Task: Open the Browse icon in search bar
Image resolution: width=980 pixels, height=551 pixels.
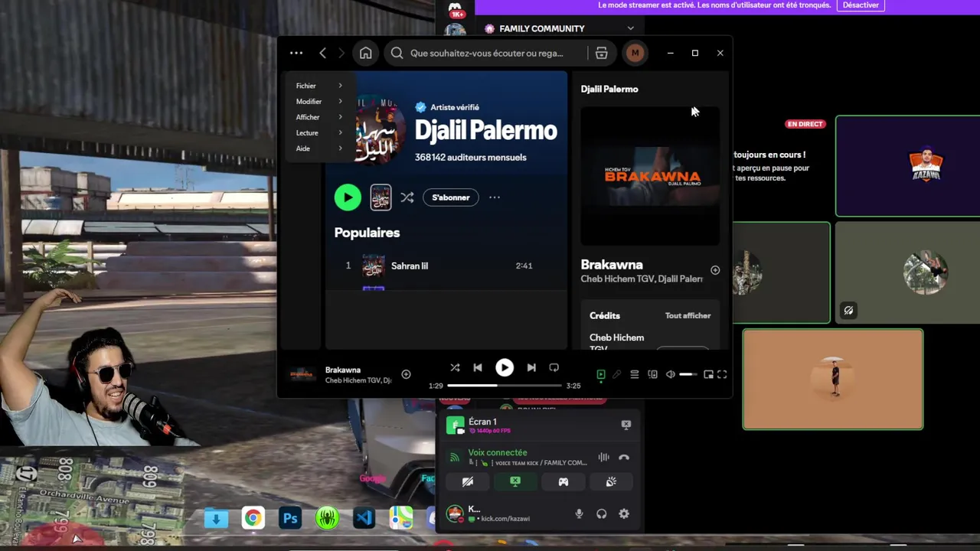Action: pos(602,53)
